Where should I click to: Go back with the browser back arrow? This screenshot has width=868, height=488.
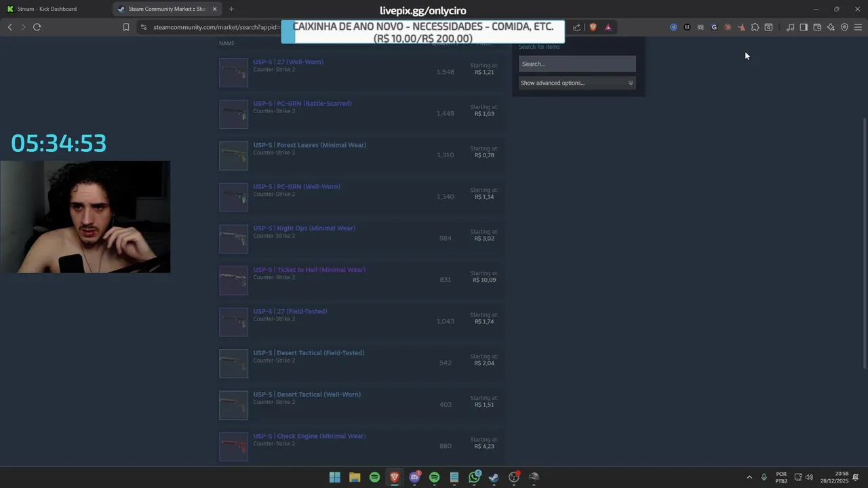(9, 27)
